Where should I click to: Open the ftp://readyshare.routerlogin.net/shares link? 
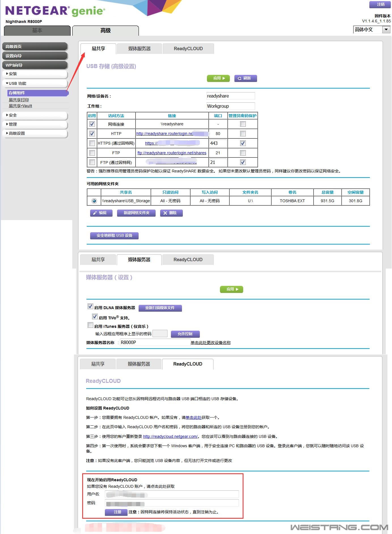172,153
